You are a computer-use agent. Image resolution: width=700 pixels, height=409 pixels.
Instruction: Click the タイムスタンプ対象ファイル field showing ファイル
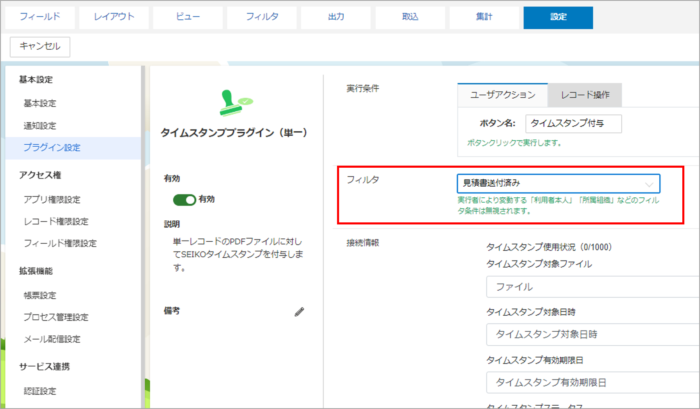(593, 287)
